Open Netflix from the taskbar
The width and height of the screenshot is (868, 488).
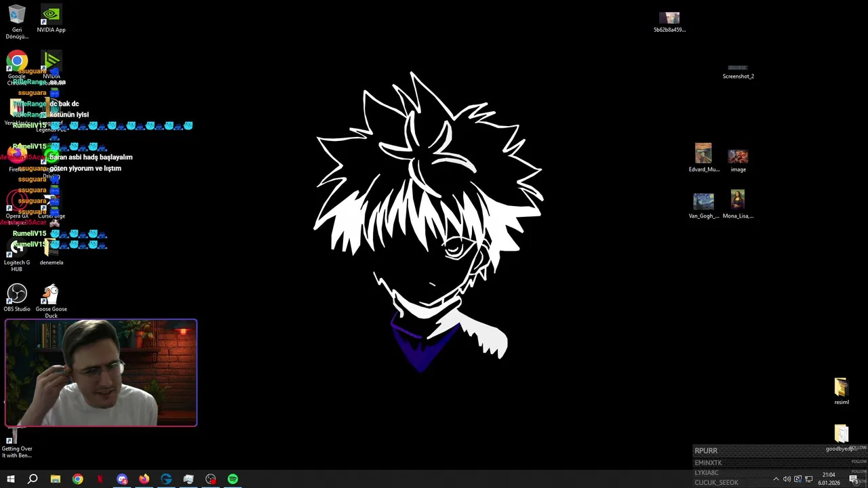100,479
